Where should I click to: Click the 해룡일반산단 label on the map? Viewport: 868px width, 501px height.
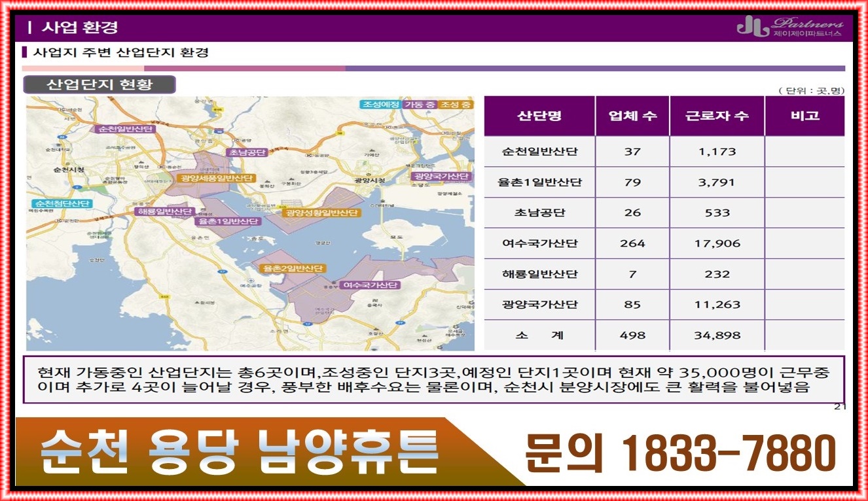tap(164, 212)
